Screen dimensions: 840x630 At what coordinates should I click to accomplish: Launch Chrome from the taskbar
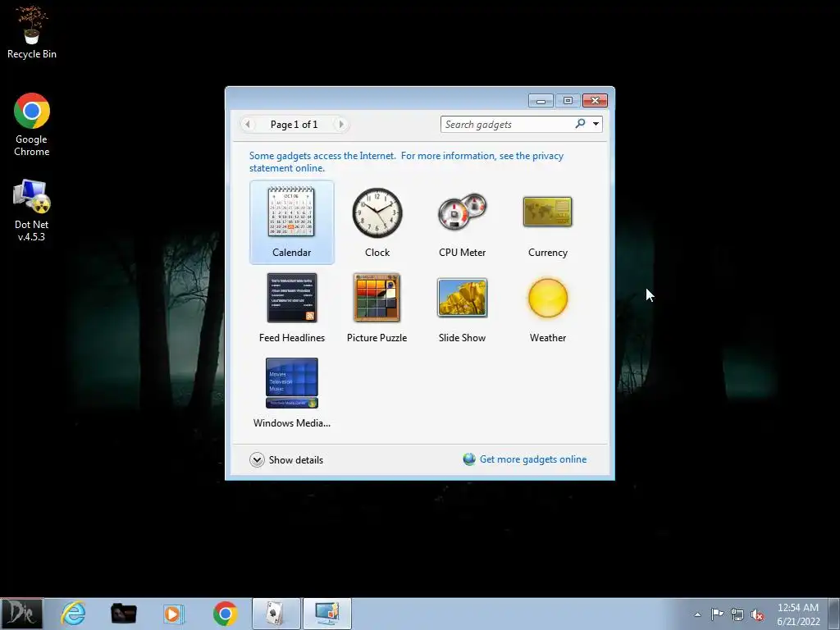225,614
